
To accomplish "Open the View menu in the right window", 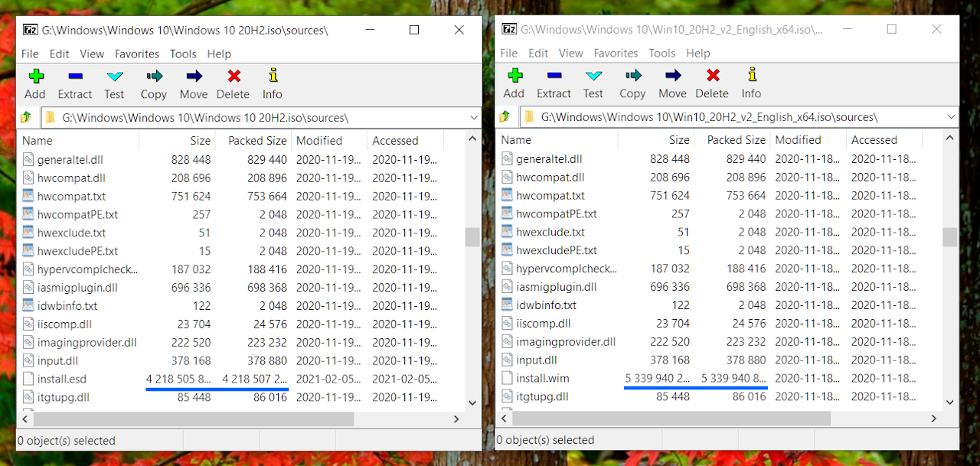I will coord(570,53).
